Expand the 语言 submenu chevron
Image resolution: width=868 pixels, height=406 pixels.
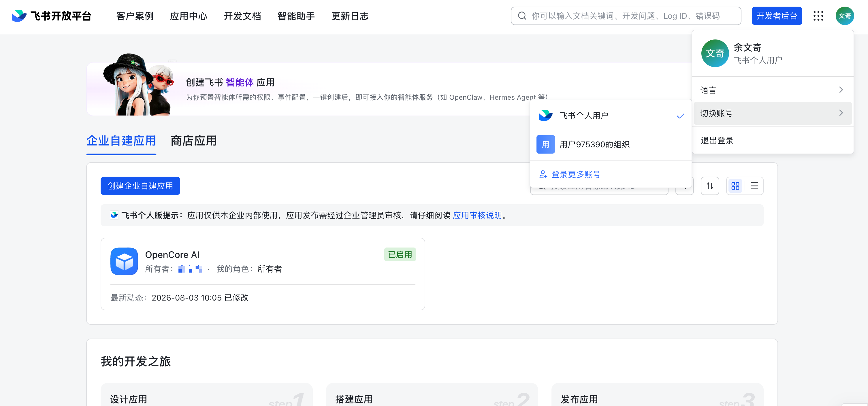click(x=841, y=90)
